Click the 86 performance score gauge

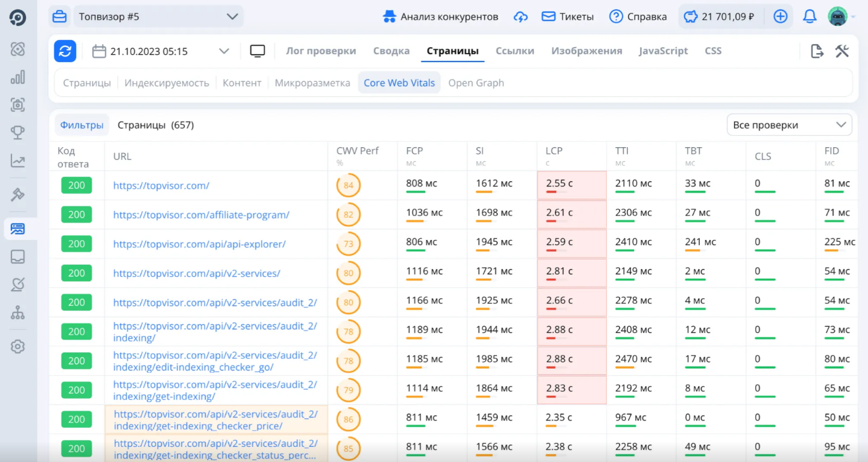pos(349,419)
